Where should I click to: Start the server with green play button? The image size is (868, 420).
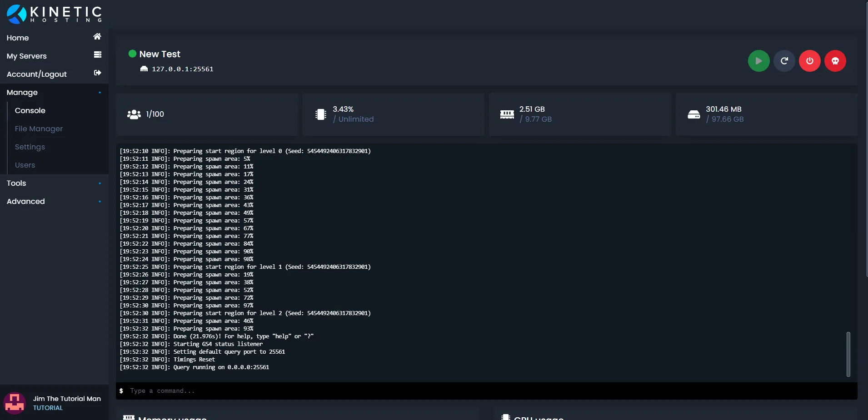pos(758,61)
